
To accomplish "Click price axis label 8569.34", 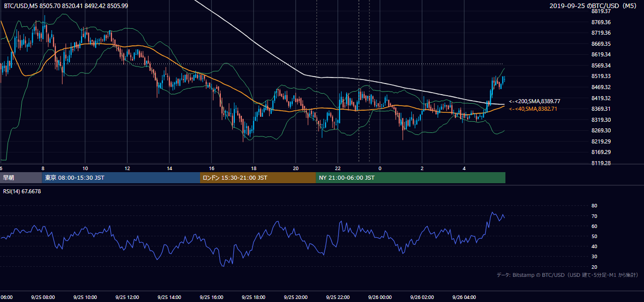I will 601,65.
